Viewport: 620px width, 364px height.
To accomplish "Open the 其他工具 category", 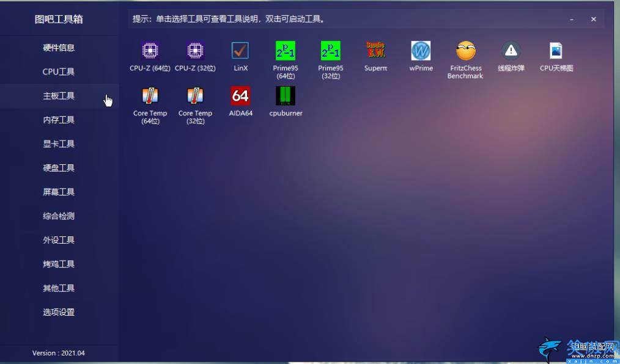I will coord(59,288).
